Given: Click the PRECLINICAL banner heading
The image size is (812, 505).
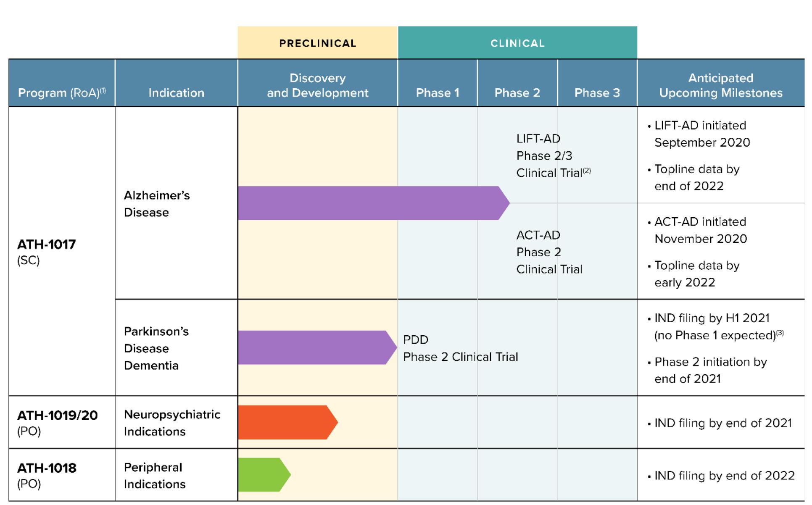Looking at the screenshot, I should click(x=317, y=43).
